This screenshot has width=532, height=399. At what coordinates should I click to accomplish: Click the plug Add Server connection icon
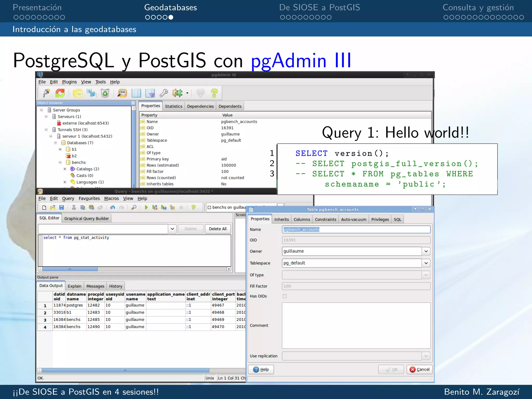[x=46, y=93]
